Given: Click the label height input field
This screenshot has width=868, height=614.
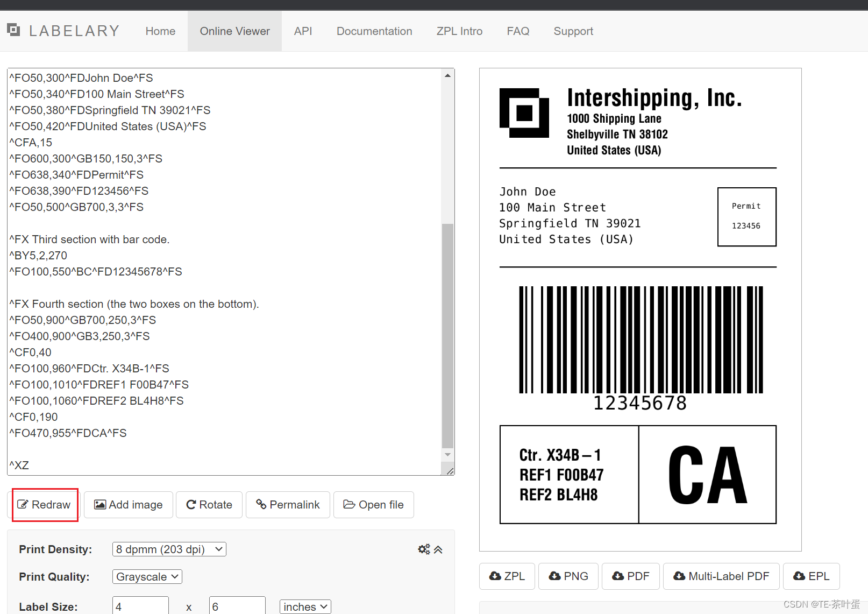Looking at the screenshot, I should click(237, 606).
